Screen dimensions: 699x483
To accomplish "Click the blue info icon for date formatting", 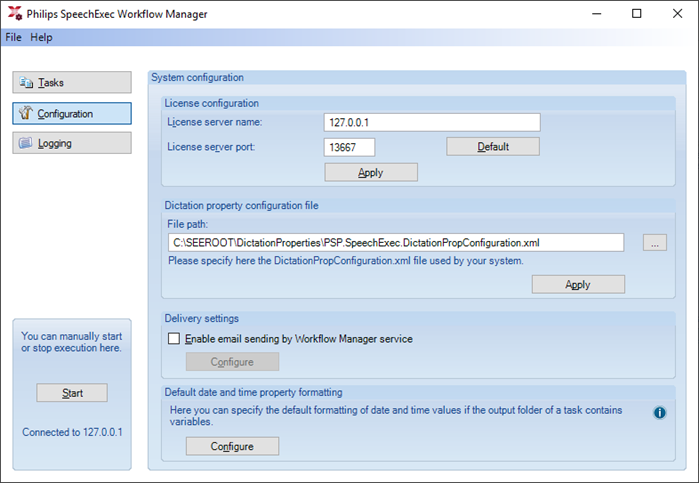I will (660, 413).
